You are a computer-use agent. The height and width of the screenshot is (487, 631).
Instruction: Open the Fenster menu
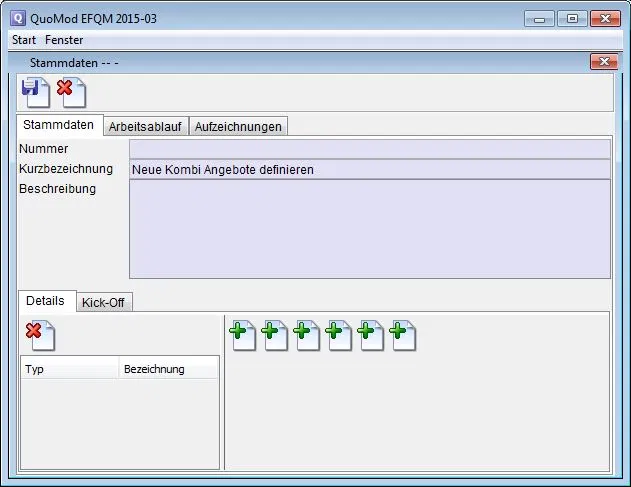[64, 40]
